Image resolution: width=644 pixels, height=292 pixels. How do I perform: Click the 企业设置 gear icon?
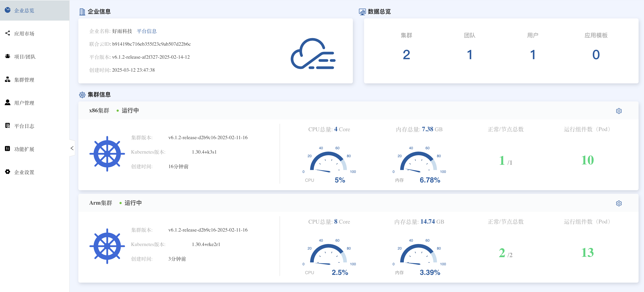click(x=8, y=172)
